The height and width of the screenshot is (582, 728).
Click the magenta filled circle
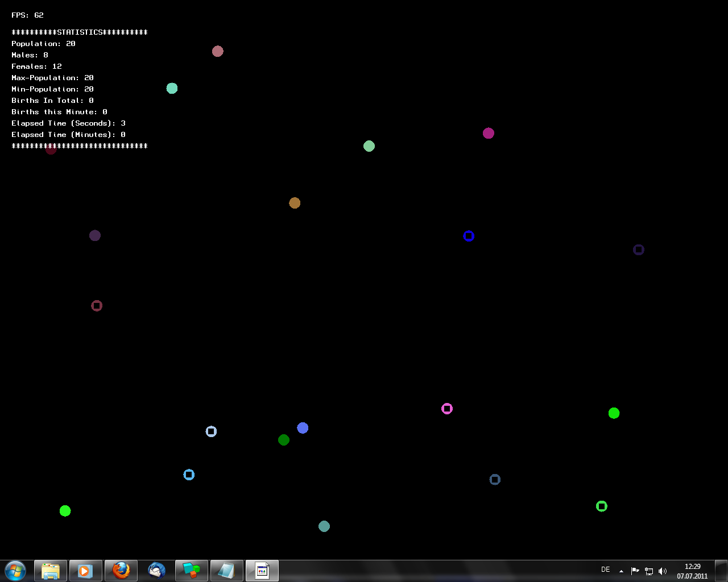(x=489, y=134)
